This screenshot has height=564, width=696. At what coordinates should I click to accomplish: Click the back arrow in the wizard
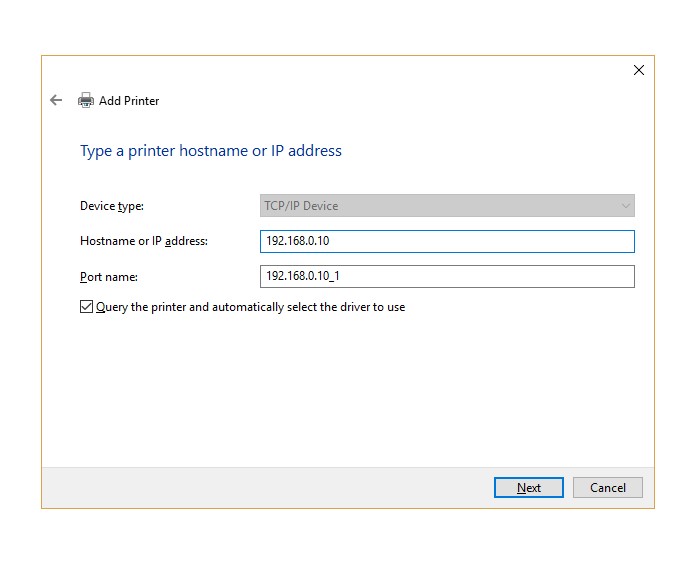click(56, 100)
